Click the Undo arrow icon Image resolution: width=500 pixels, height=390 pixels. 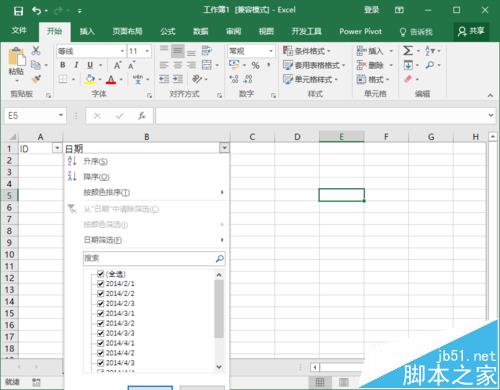(x=36, y=11)
